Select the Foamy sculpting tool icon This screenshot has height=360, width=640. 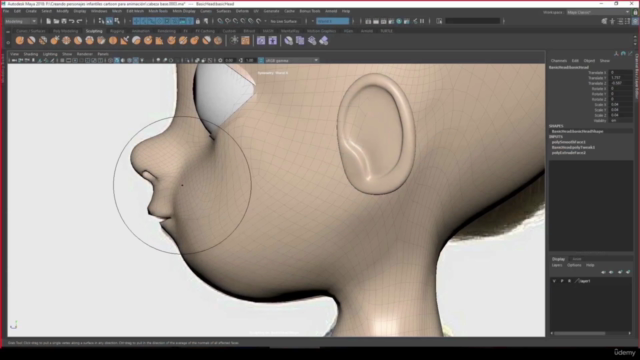pyautogui.click(x=90, y=40)
